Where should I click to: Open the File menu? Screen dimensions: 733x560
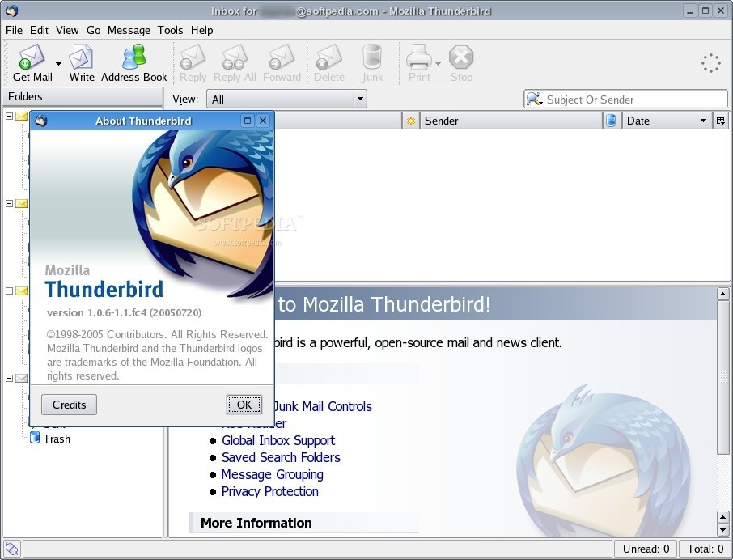point(14,31)
